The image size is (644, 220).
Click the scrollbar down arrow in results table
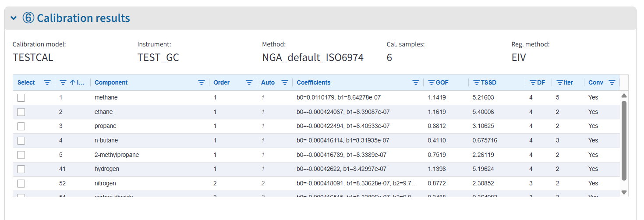click(624, 192)
